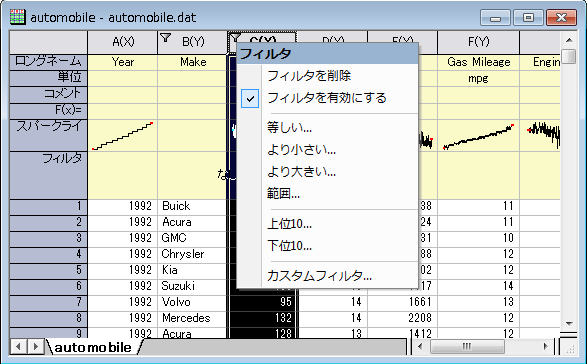Select "下位10..." filter option
The image size is (588, 364).
pyautogui.click(x=289, y=246)
